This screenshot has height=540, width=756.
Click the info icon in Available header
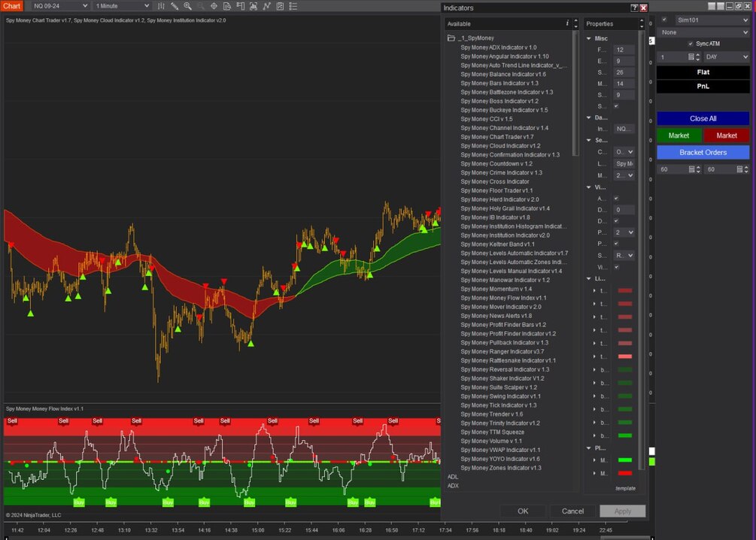point(567,23)
